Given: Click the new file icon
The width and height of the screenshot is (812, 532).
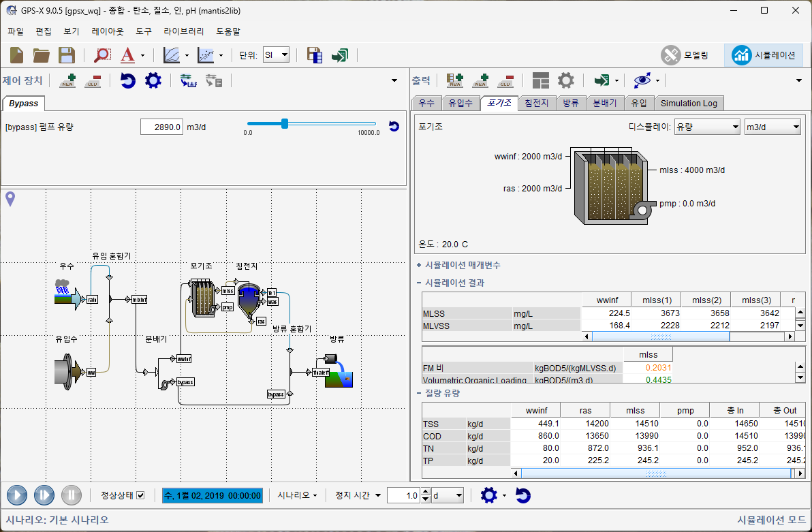Looking at the screenshot, I should click(x=17, y=55).
